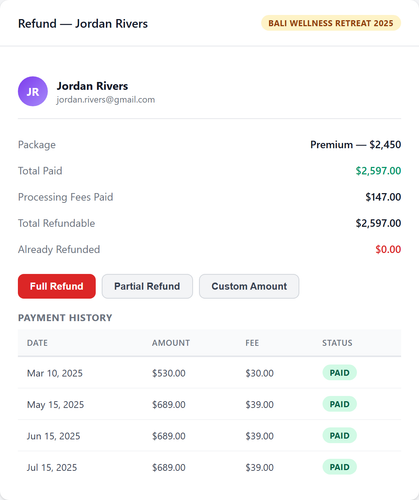Click the green $2,597.00 Total Paid value
Screen dimensions: 419x500
378,171
